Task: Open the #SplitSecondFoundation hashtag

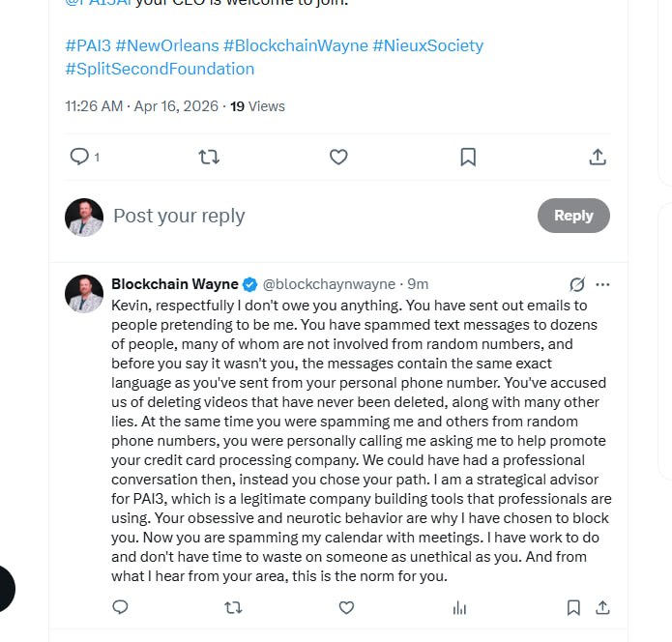Action: 160,69
